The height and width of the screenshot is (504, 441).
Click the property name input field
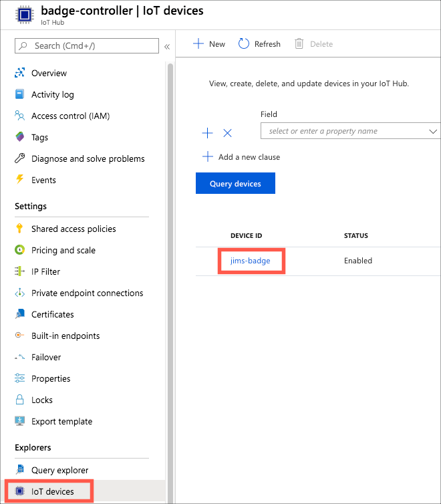click(x=350, y=131)
